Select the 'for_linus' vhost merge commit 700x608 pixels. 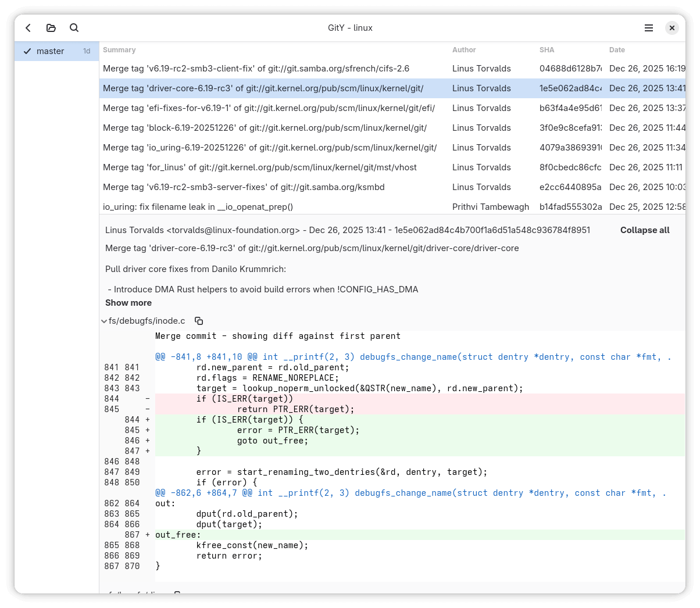point(259,167)
